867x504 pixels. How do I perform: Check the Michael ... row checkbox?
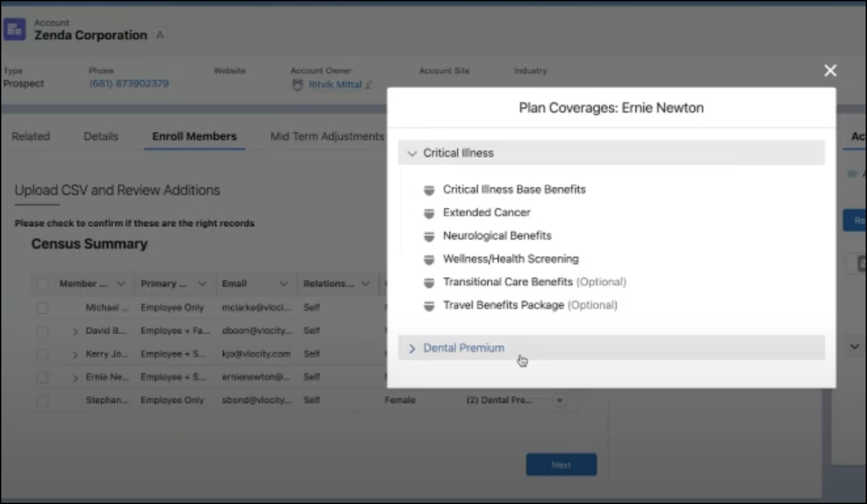point(43,308)
